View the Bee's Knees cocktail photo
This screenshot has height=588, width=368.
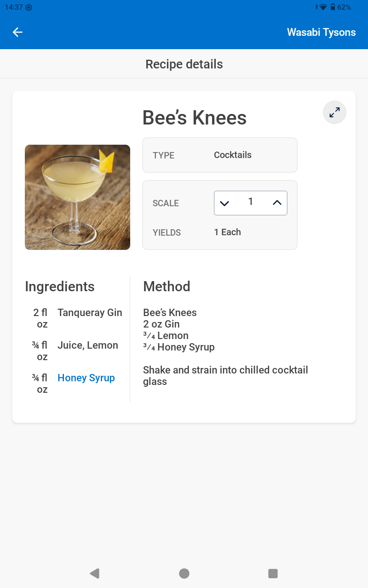tap(77, 197)
